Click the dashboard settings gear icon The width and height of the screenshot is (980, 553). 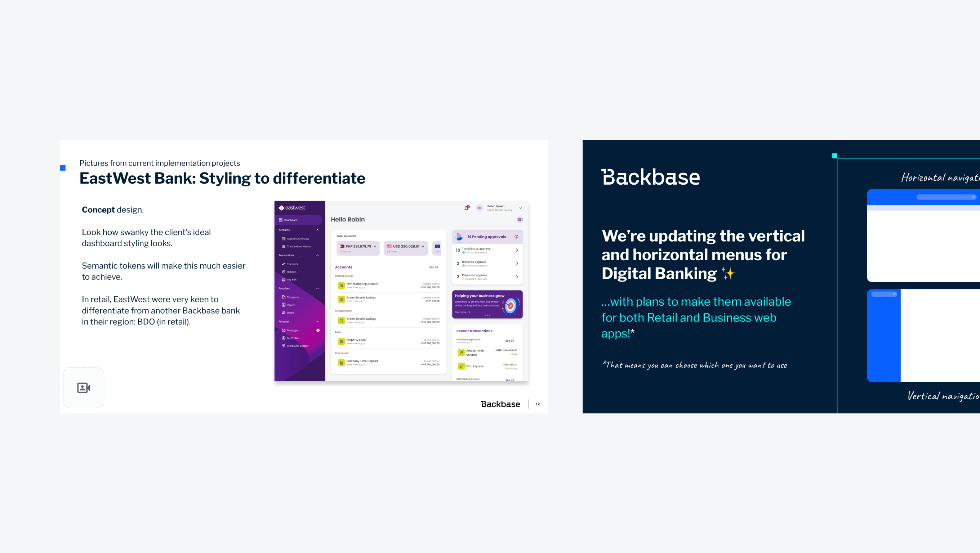click(520, 220)
